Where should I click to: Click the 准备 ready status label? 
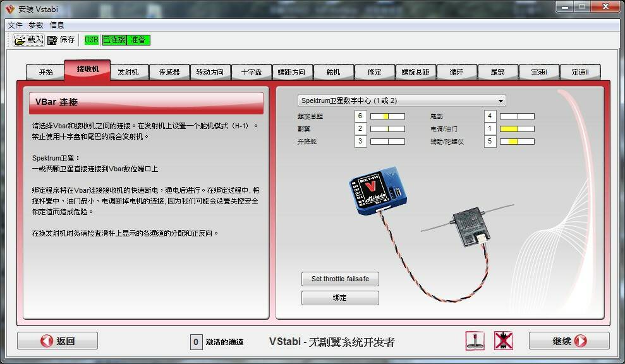(138, 40)
